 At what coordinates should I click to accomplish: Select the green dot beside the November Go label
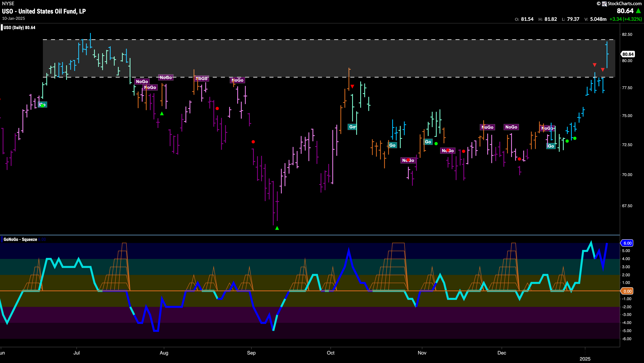(436, 144)
